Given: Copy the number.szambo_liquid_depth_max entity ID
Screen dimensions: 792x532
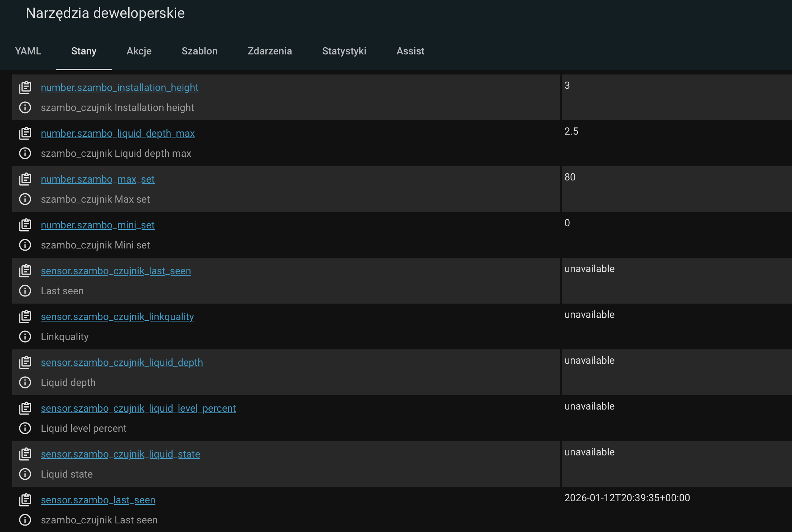Looking at the screenshot, I should coord(25,133).
